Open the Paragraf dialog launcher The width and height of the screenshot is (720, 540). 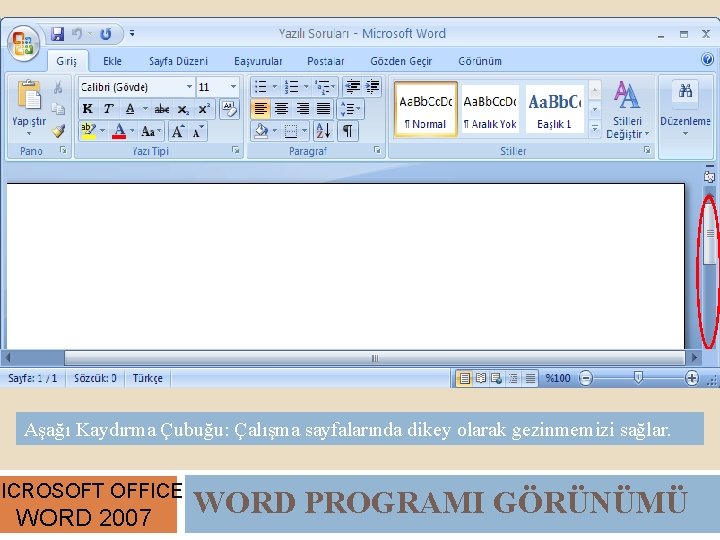click(x=377, y=150)
